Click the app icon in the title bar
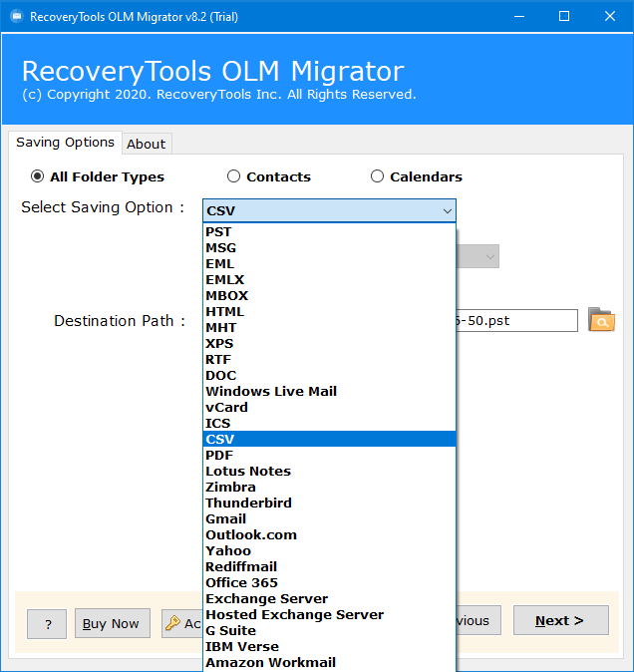This screenshot has height=672, width=634. click(16, 16)
